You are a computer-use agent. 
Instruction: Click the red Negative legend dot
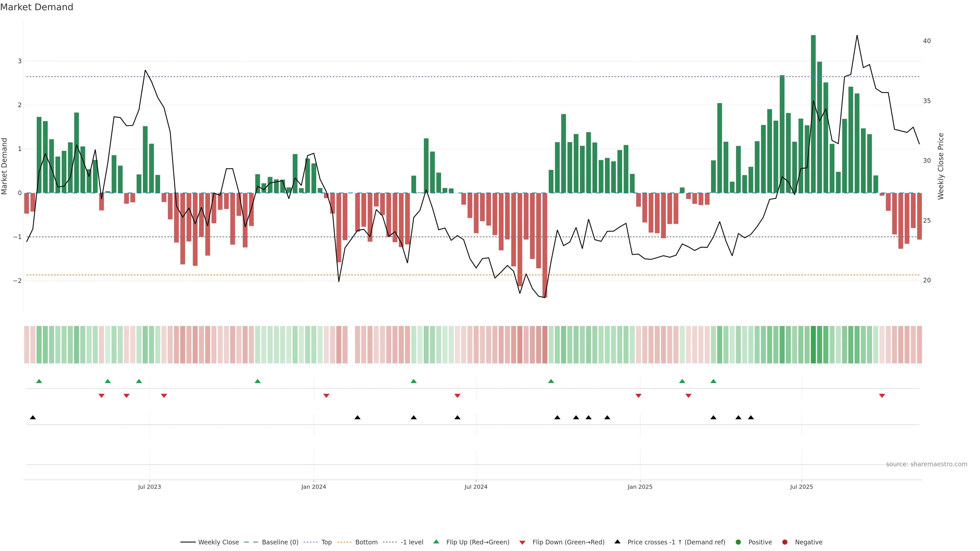point(785,542)
